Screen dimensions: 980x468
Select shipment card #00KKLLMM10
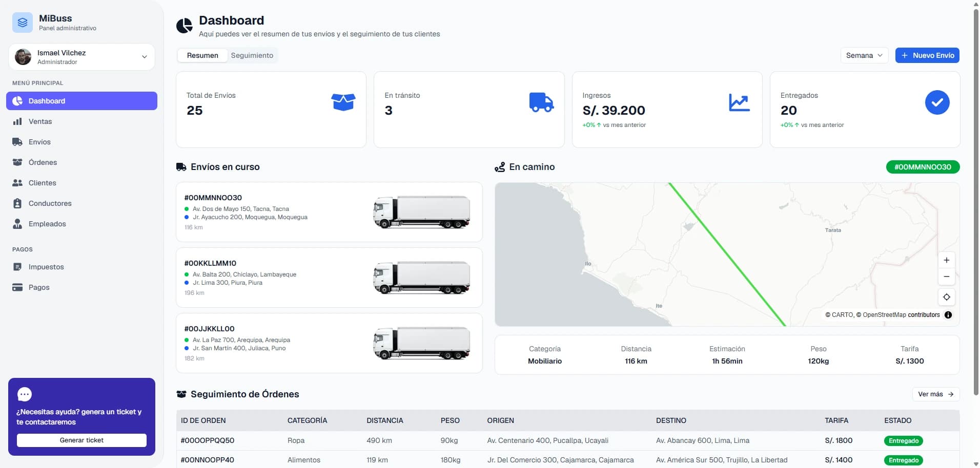(x=329, y=278)
